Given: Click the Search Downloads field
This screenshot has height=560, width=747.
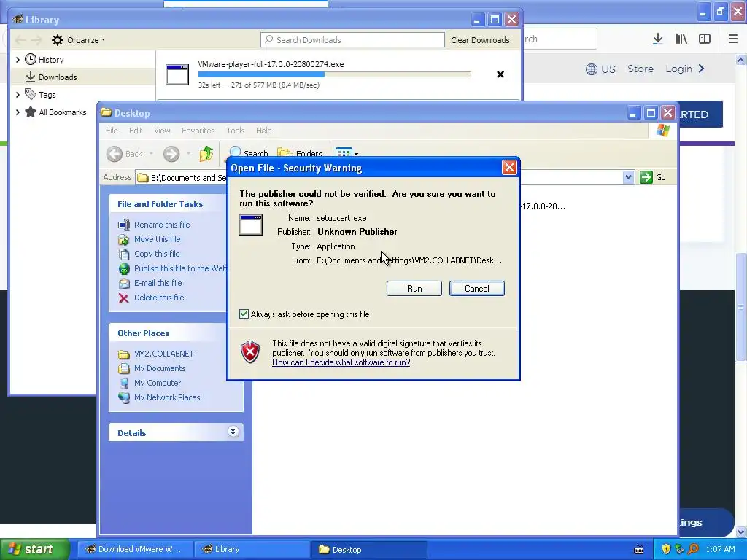Looking at the screenshot, I should click(352, 40).
